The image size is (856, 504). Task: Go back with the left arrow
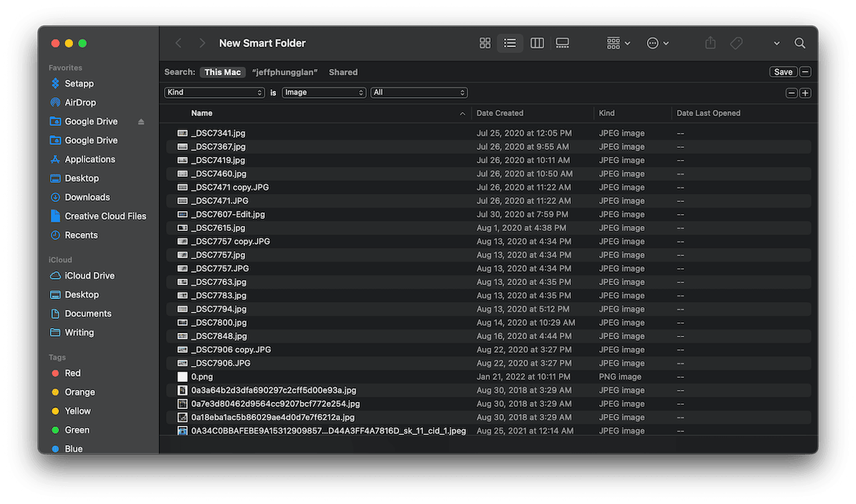tap(179, 43)
